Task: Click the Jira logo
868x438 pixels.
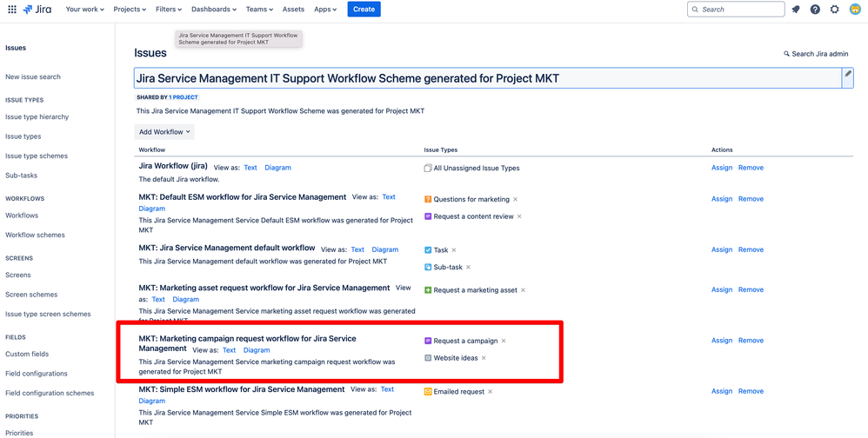Action: point(37,10)
